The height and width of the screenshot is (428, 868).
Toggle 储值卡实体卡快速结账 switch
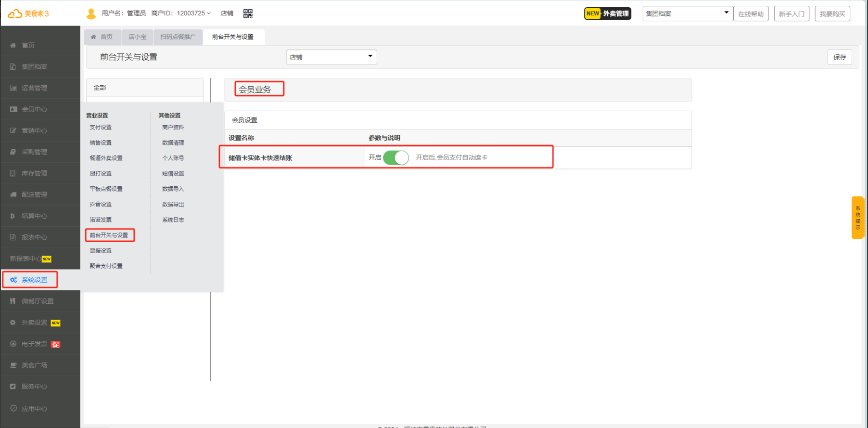coord(396,157)
